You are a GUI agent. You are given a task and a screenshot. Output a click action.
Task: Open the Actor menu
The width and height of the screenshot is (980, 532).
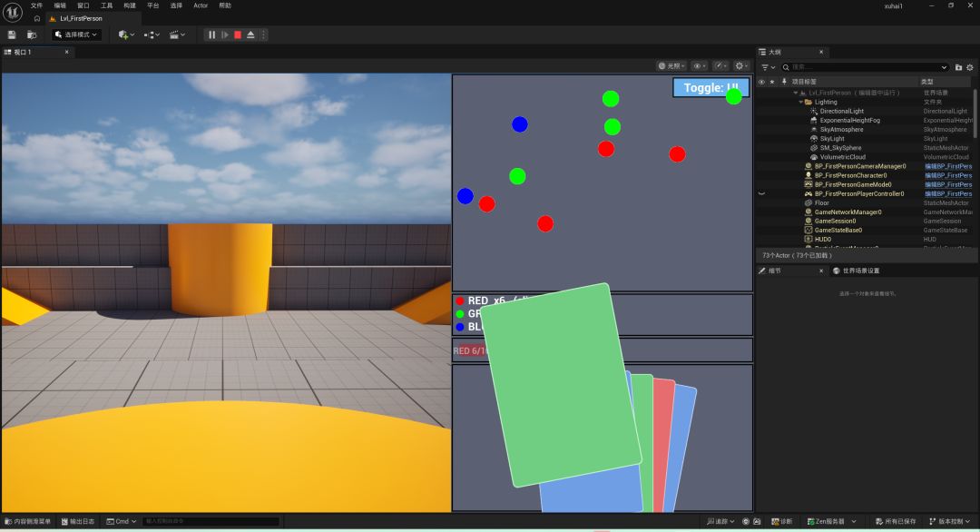click(x=201, y=5)
